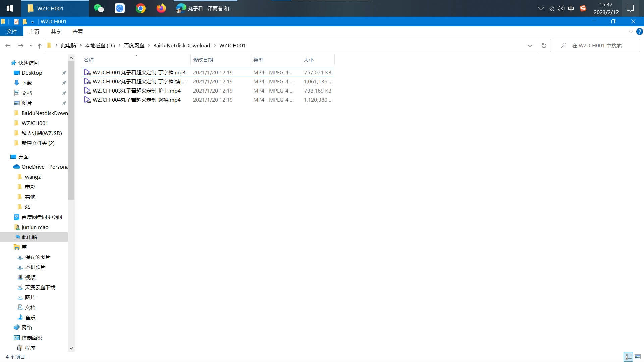Click the navigation pane scroll down arrow
Viewport: 644px width, 362px height.
(71, 348)
